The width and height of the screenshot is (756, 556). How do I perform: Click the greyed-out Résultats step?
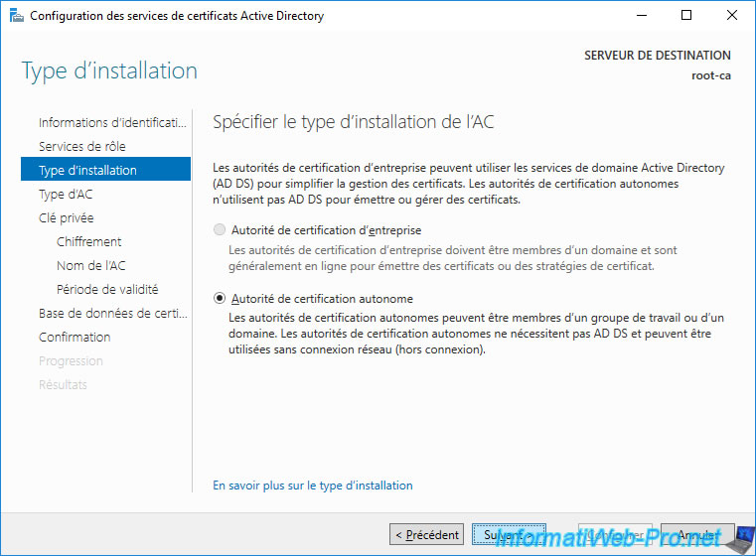(63, 384)
